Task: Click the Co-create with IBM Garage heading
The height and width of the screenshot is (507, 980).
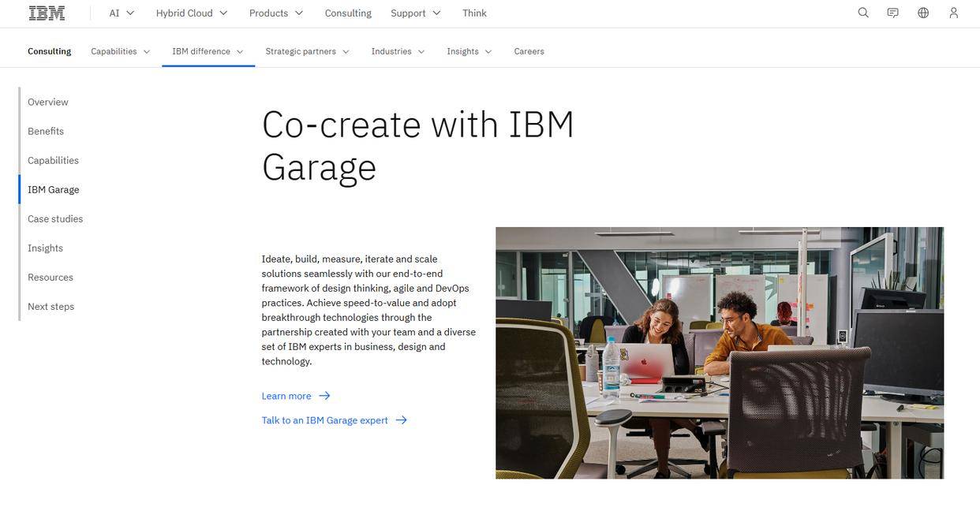Action: [418, 146]
